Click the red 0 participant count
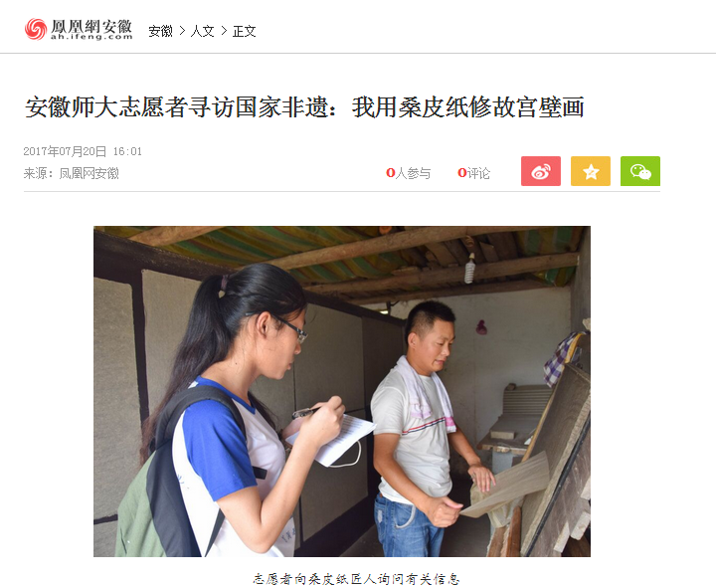 pyautogui.click(x=390, y=173)
